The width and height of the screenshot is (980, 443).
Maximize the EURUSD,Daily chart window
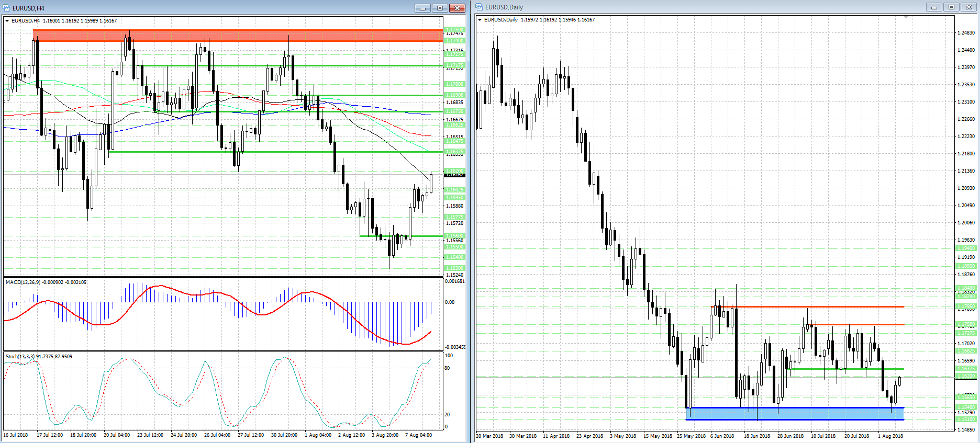pyautogui.click(x=951, y=7)
